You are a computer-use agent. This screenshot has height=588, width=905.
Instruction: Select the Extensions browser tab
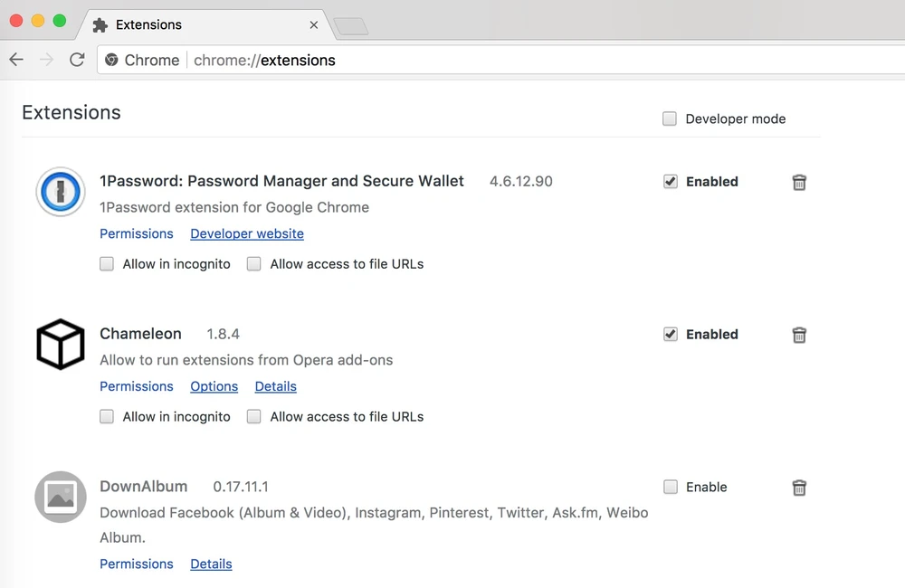204,24
